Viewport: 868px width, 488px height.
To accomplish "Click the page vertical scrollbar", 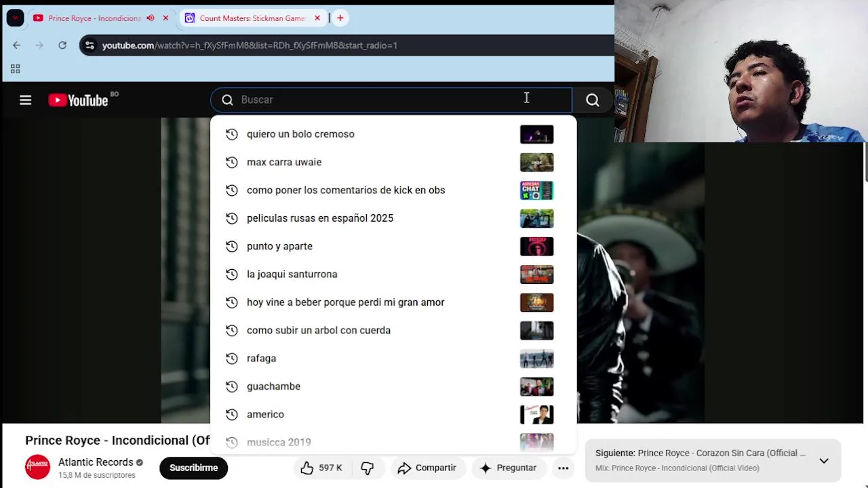I will 866,163.
